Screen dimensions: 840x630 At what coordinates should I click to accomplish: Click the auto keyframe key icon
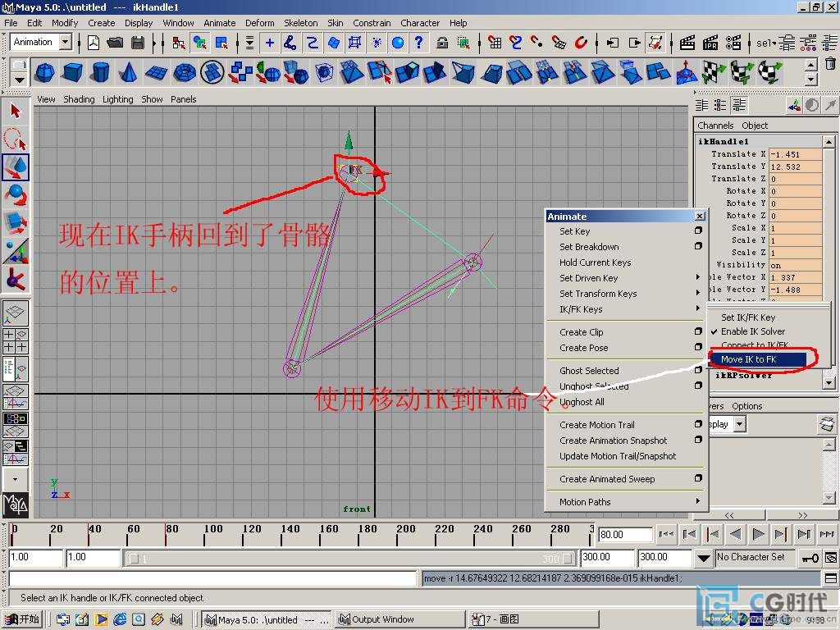click(810, 558)
